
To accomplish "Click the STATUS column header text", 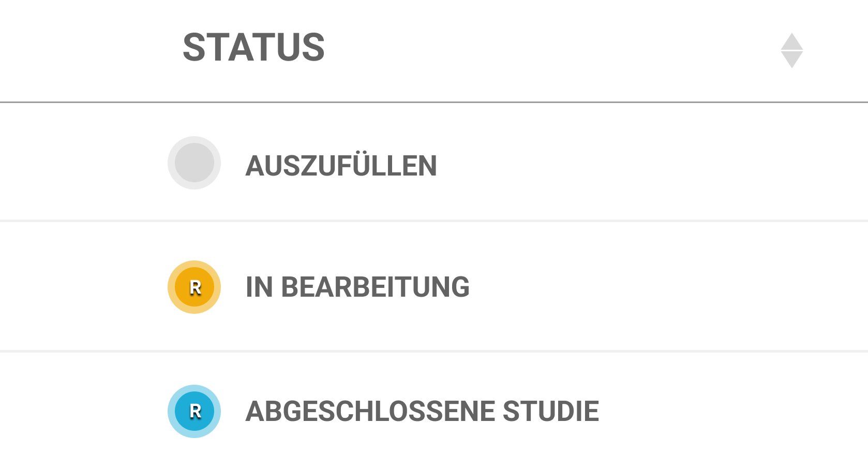I will coord(253,48).
